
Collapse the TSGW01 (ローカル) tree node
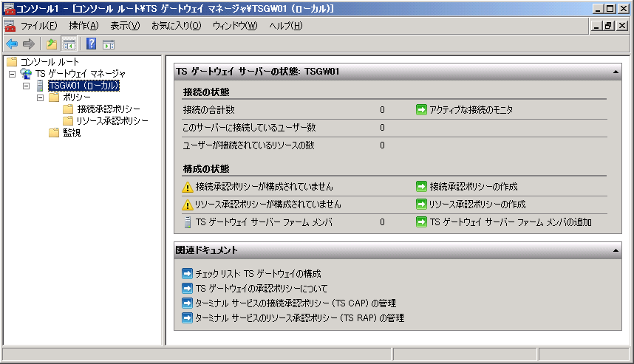(x=27, y=86)
